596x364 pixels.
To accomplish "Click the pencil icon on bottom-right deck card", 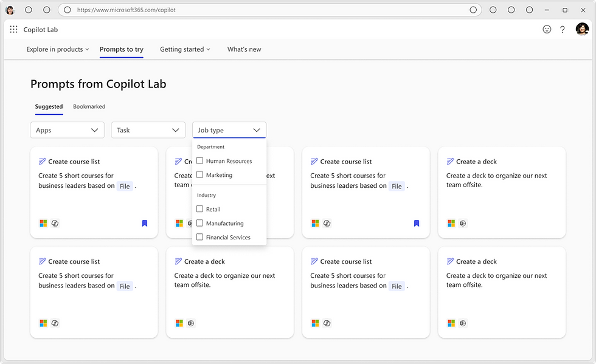I will [451, 261].
